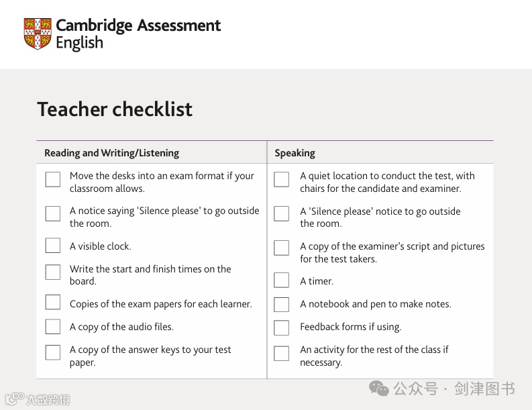
Task: Click the WeChat icon in the watermark
Action: click(x=379, y=389)
